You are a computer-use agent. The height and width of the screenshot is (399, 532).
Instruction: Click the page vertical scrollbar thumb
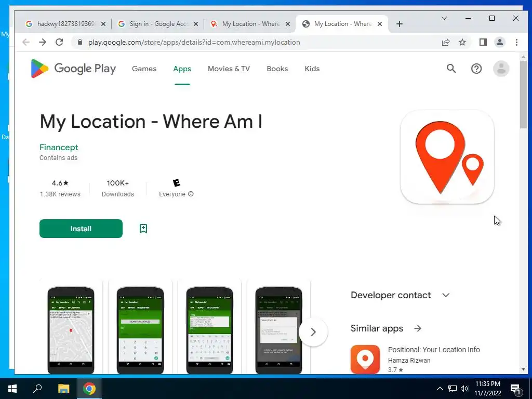tap(523, 95)
